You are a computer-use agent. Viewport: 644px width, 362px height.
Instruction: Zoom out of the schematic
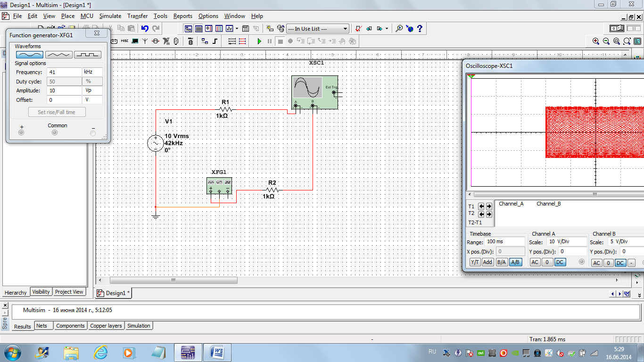[x=606, y=41]
